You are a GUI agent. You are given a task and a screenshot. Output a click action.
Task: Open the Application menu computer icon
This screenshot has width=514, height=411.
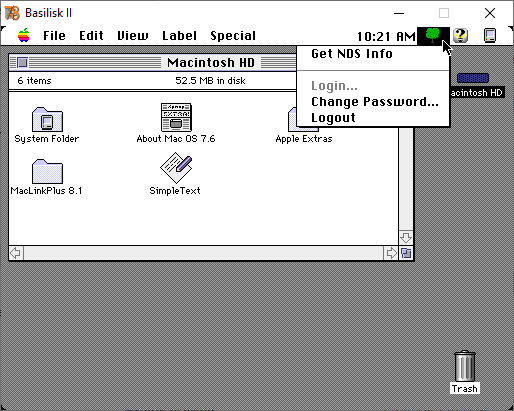490,36
